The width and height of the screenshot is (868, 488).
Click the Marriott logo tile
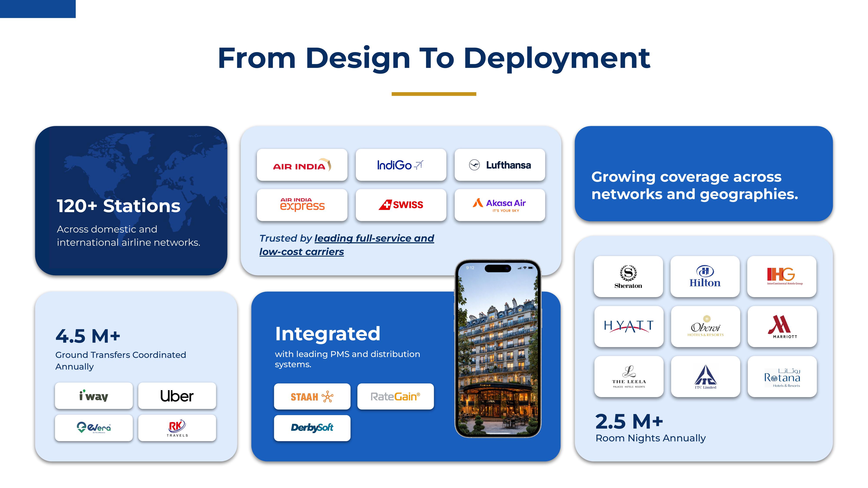coord(782,326)
